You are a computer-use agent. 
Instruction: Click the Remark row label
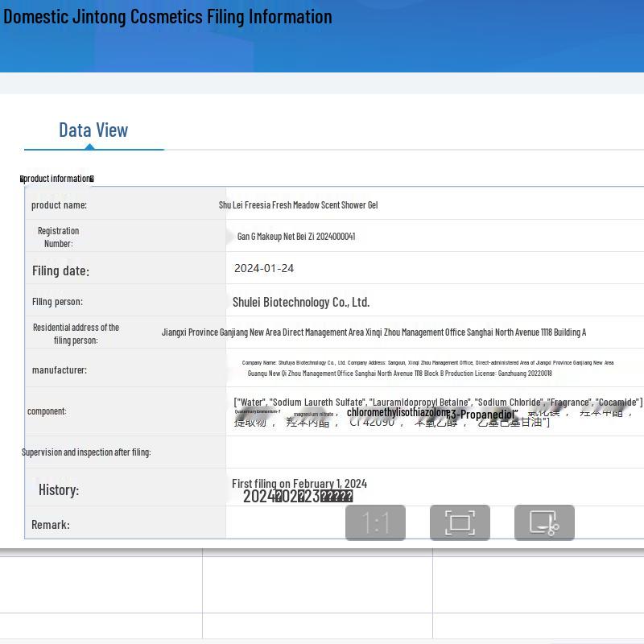click(x=51, y=525)
